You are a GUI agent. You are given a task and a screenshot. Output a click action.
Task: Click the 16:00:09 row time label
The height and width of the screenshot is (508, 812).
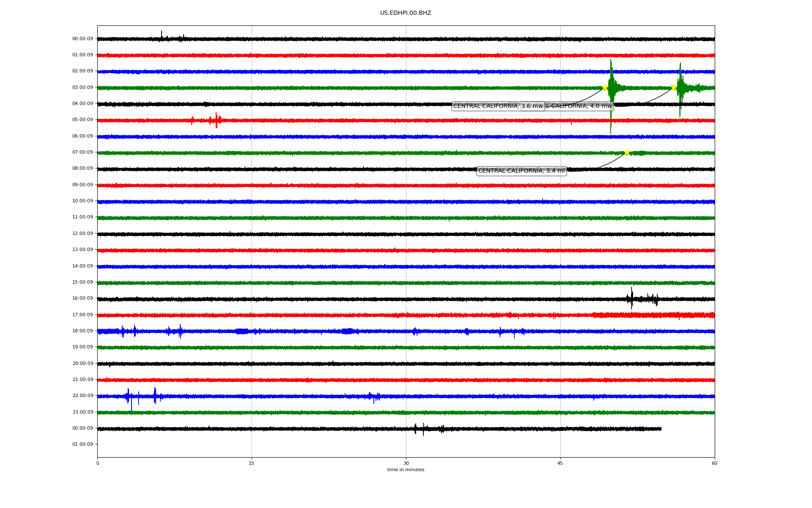tap(82, 298)
